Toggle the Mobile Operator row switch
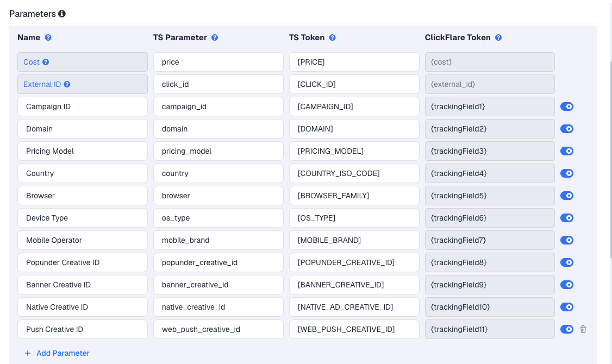This screenshot has width=612, height=364. 567,240
